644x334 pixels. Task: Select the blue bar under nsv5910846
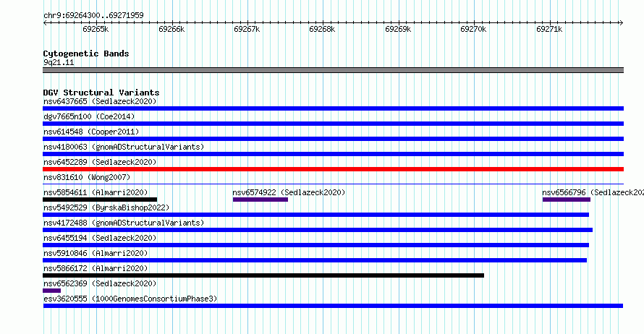(315, 260)
